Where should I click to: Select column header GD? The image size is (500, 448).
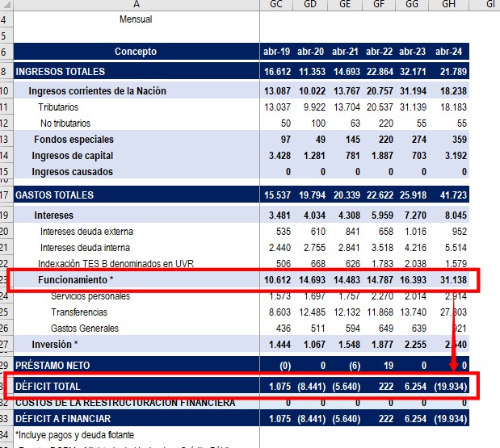310,5
